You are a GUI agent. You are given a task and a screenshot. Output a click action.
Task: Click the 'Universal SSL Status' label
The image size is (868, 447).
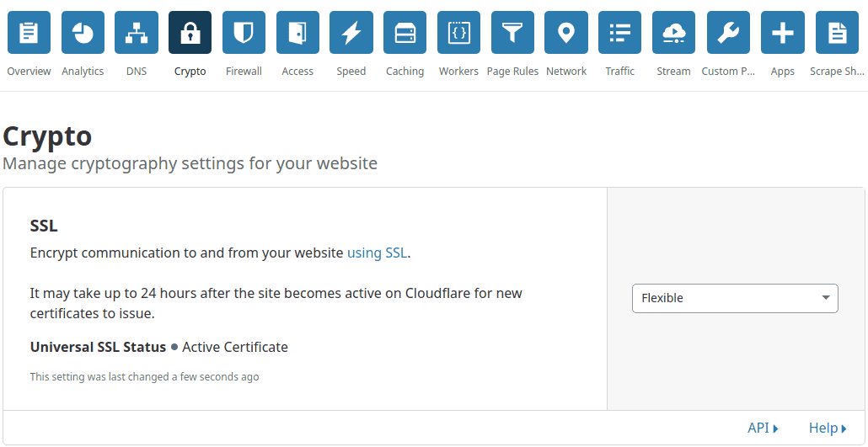pyautogui.click(x=98, y=348)
